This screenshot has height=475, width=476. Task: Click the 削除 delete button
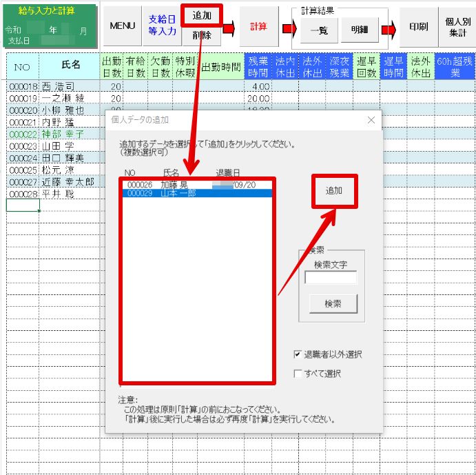point(202,36)
